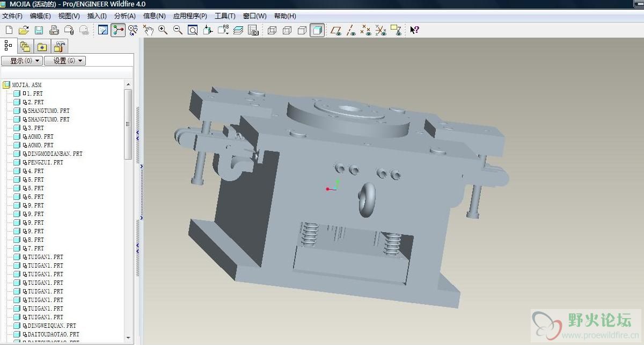Screen dimensions: 644x345
Task: Create a new file with the New icon
Action: click(x=9, y=30)
